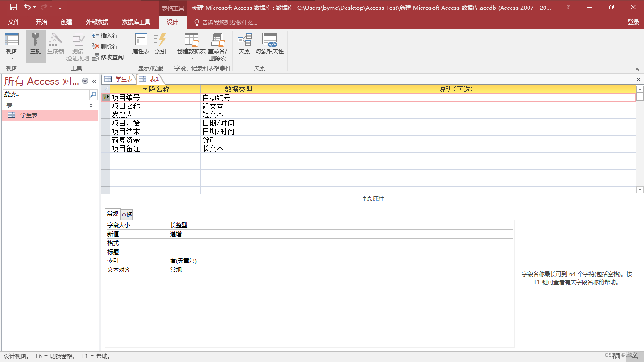The width and height of the screenshot is (644, 362).
Task: Select the 设计 ribbon tab
Action: pos(173,22)
